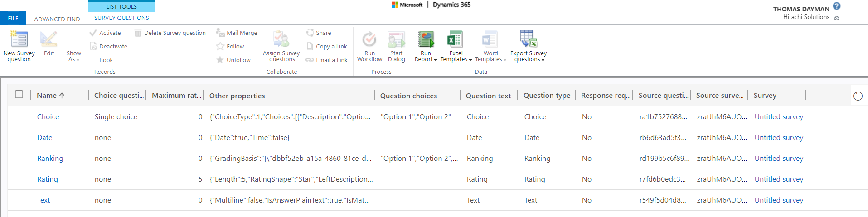Image resolution: width=868 pixels, height=217 pixels.
Task: Open the Ranking question record link
Action: pos(50,159)
